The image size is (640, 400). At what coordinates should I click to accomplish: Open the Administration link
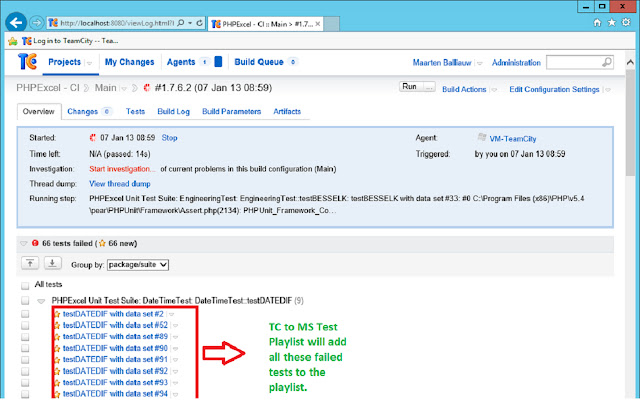click(516, 63)
